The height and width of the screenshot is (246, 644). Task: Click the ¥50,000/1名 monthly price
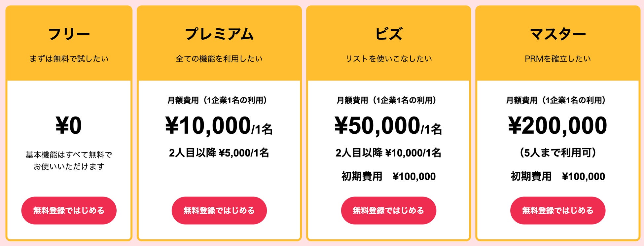388,126
